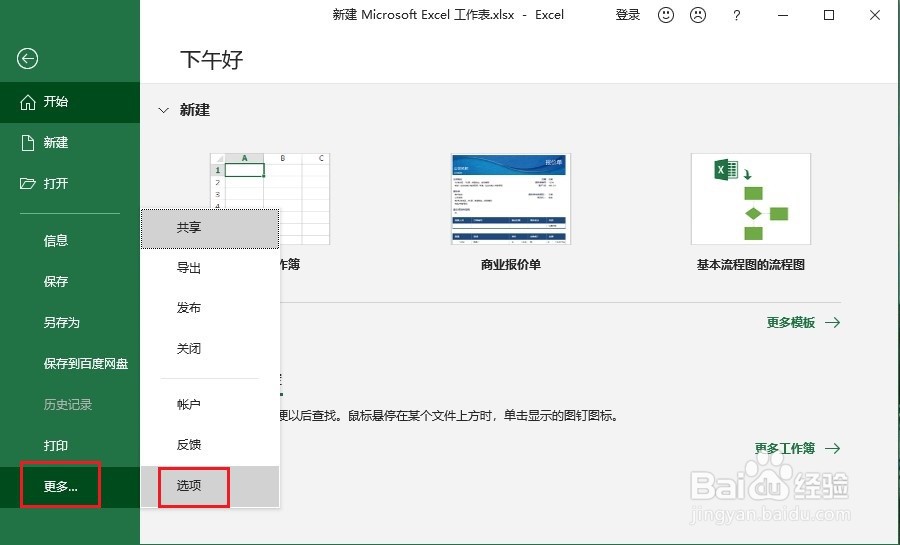900x545 pixels.
Task: Click the 历史记录 sidebar entry
Action: [x=70, y=404]
